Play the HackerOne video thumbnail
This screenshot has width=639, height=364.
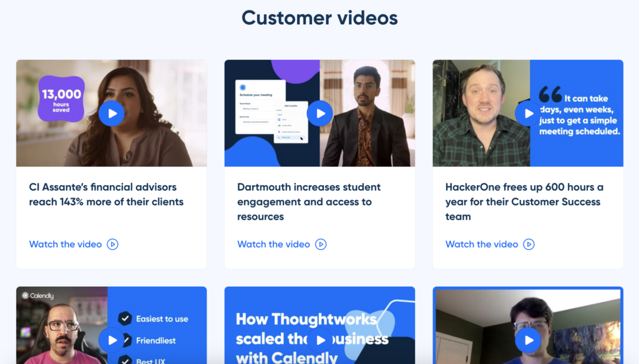coord(528,113)
